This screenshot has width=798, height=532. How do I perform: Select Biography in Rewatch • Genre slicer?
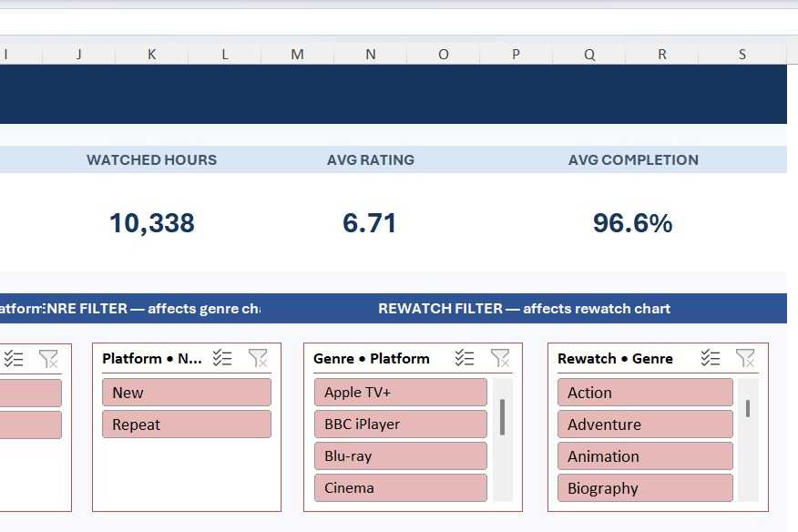click(645, 488)
